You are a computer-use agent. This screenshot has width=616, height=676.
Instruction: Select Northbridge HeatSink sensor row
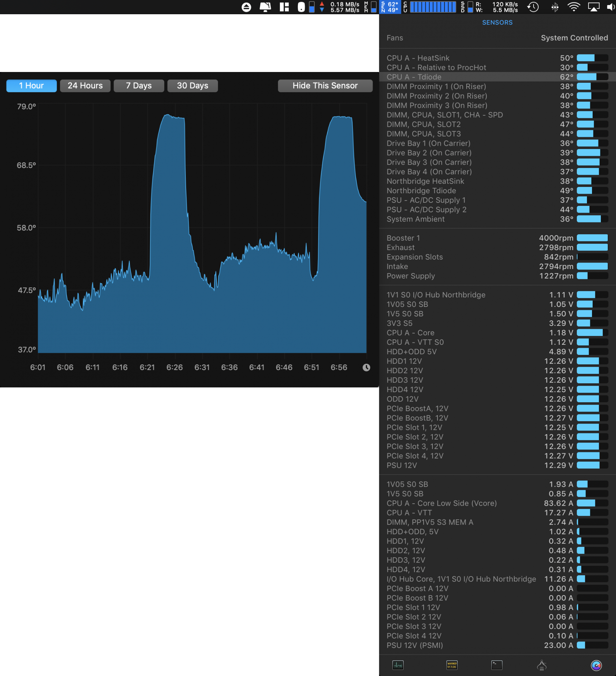click(497, 181)
